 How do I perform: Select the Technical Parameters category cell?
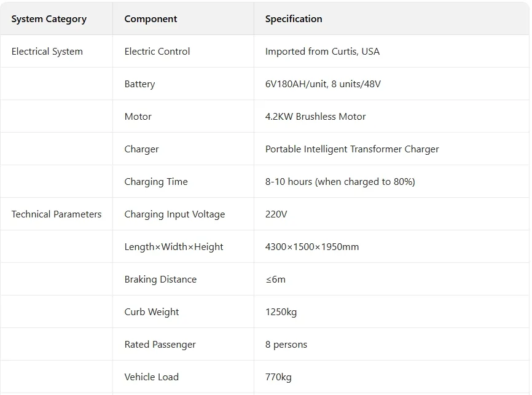[57, 214]
